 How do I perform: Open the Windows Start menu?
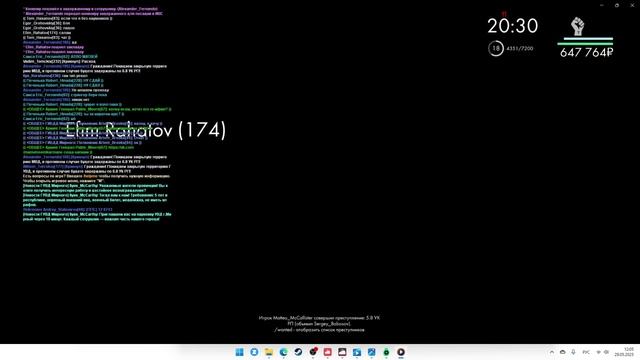pos(240,352)
